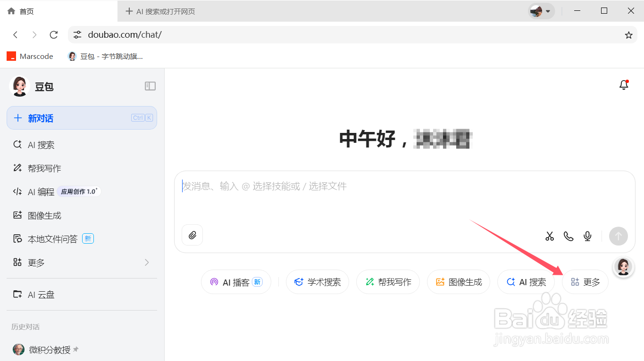Image resolution: width=644 pixels, height=361 pixels.
Task: Click the 历史对话 section label
Action: [x=25, y=327]
